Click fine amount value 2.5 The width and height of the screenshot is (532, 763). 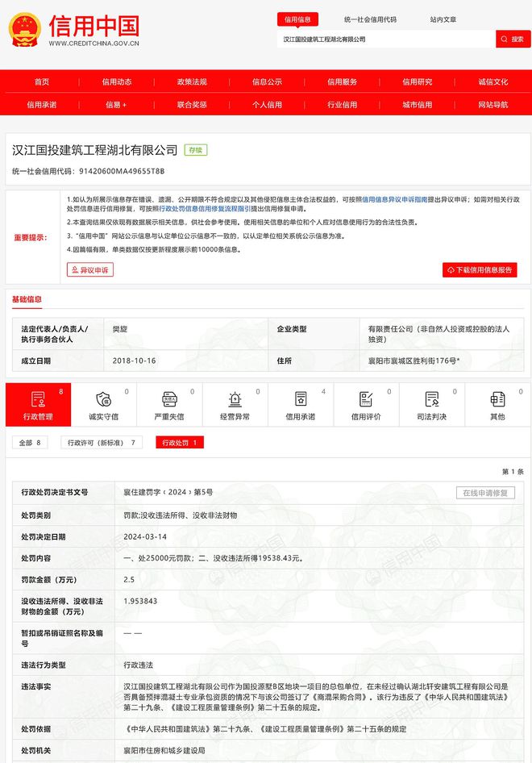coord(129,580)
